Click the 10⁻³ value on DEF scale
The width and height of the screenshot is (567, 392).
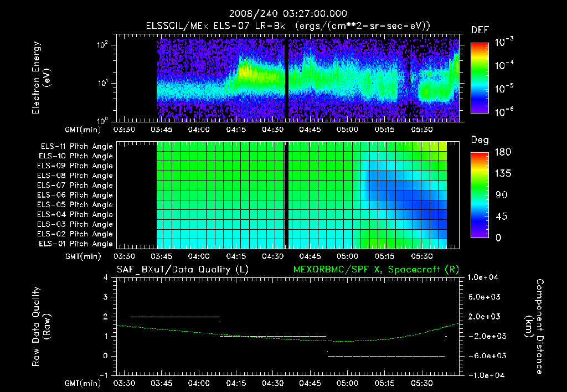click(x=504, y=42)
